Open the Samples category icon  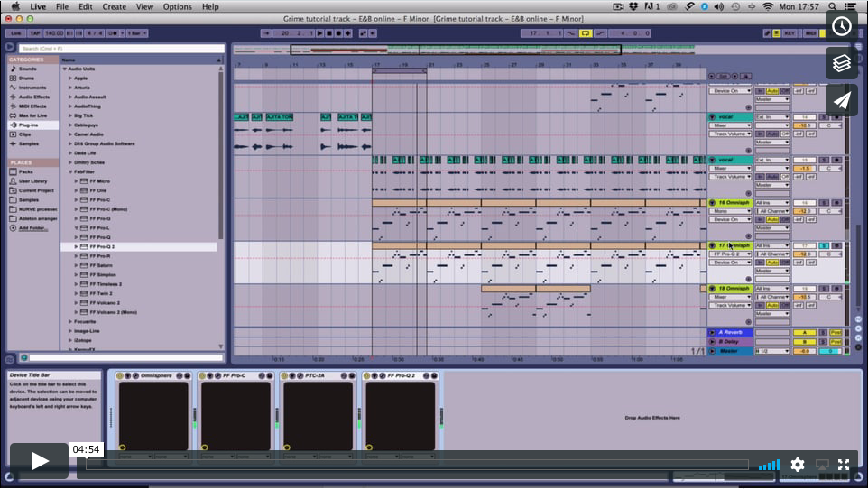pos(14,143)
